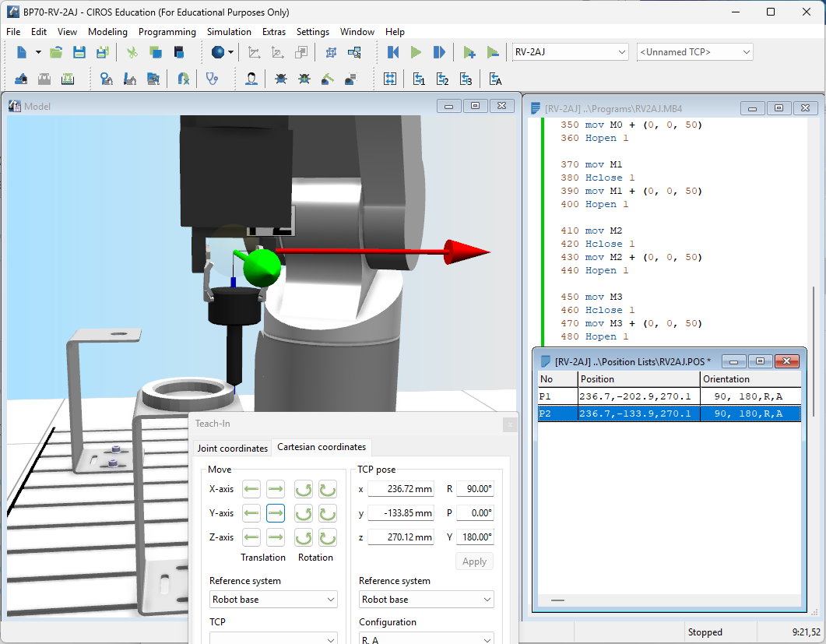Click the Cut scissors icon
Viewport: 826px width, 644px height.
click(x=132, y=52)
